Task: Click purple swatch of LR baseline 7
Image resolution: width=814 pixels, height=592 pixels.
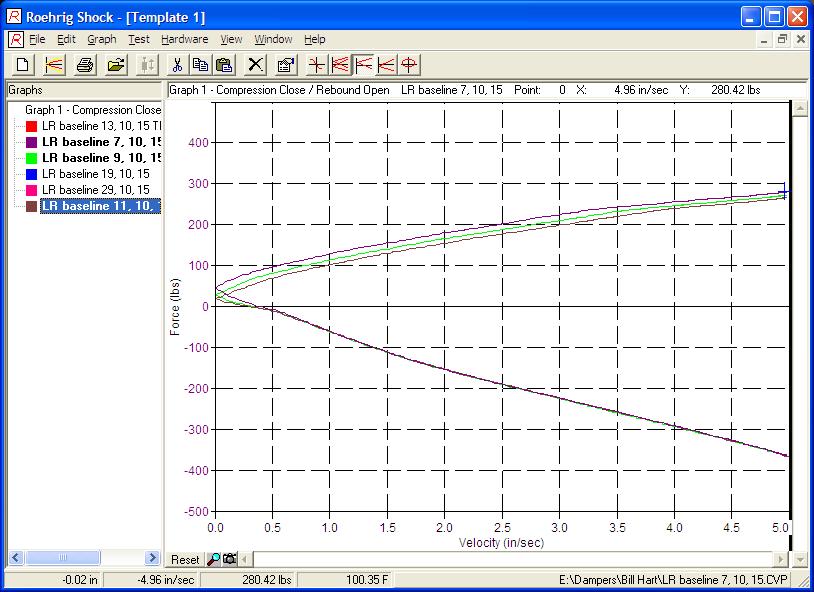Action: coord(32,142)
